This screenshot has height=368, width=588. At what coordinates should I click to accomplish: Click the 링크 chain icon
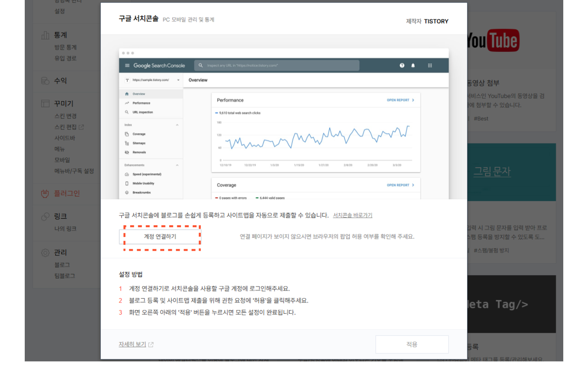tap(45, 216)
